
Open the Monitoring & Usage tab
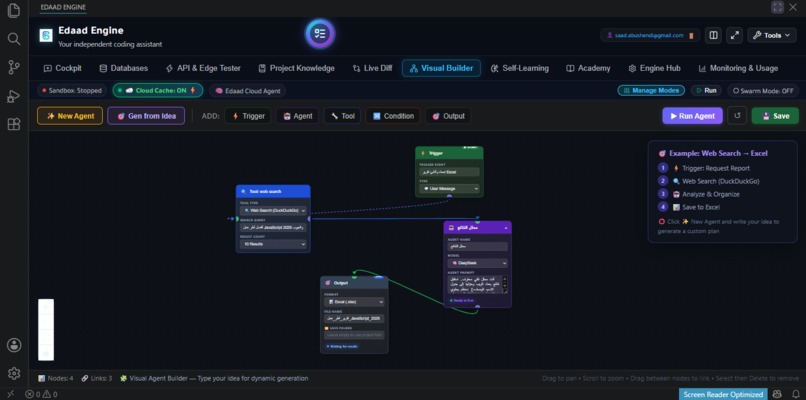tap(738, 68)
